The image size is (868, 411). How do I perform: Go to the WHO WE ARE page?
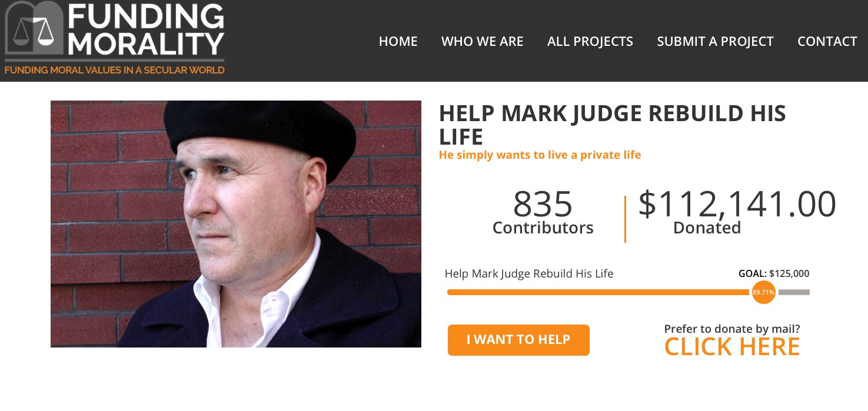click(483, 41)
